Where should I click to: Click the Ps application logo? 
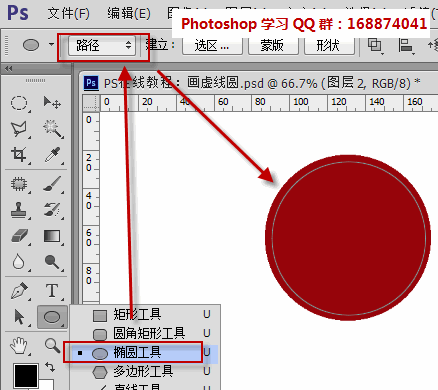(x=18, y=13)
